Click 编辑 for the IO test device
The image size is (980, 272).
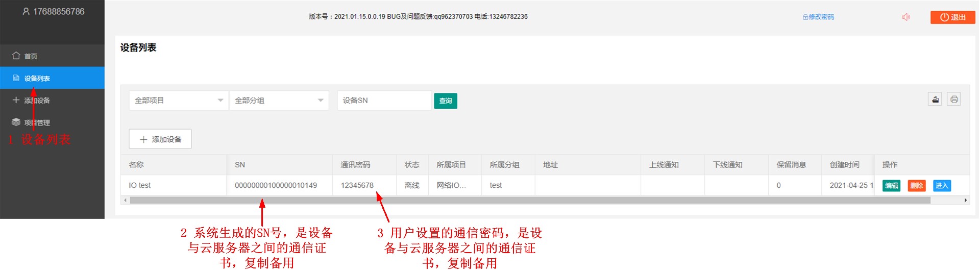coord(891,186)
